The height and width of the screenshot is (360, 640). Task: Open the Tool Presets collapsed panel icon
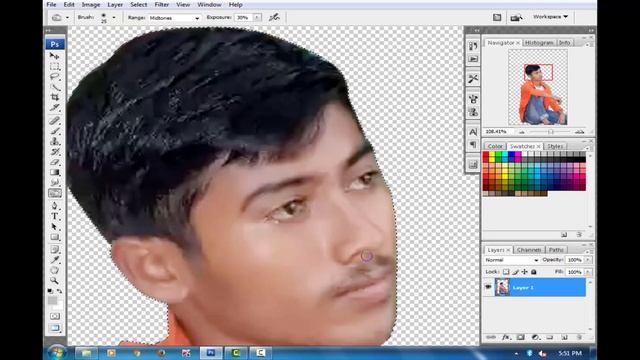tap(473, 78)
